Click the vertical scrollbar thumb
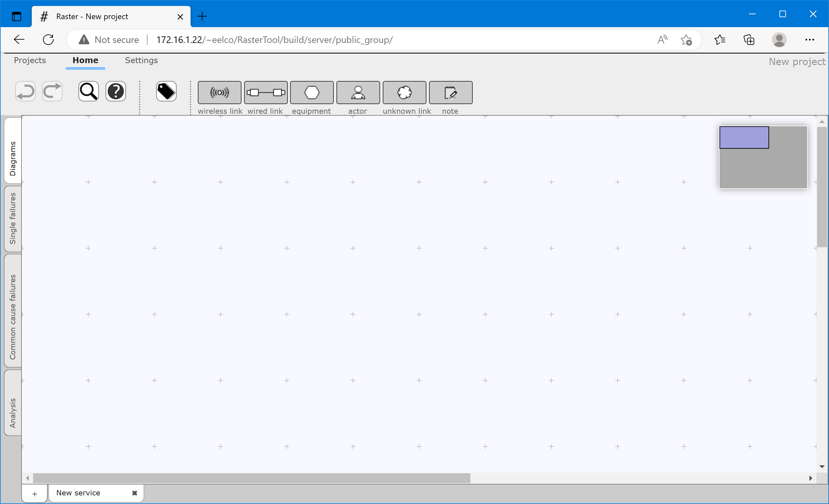The image size is (829, 504). click(x=822, y=187)
